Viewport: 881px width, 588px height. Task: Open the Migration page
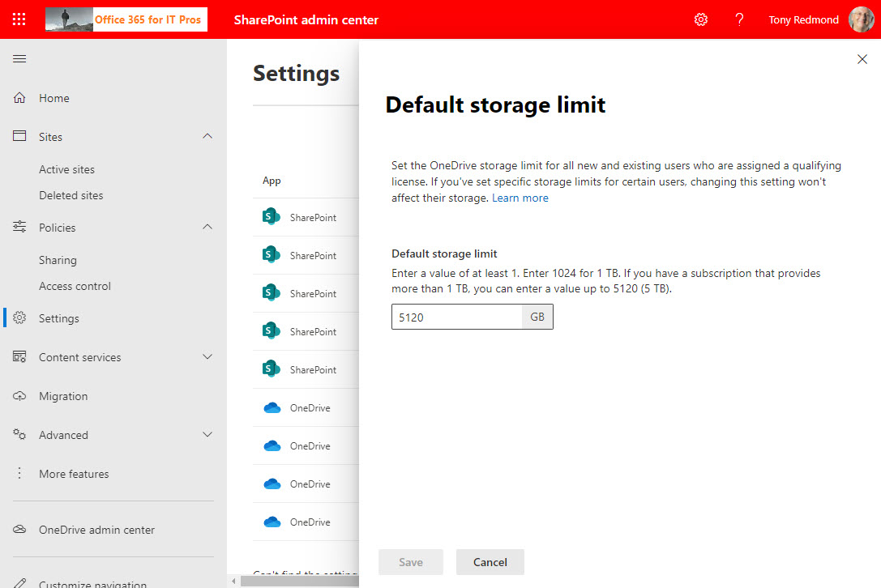pos(63,397)
